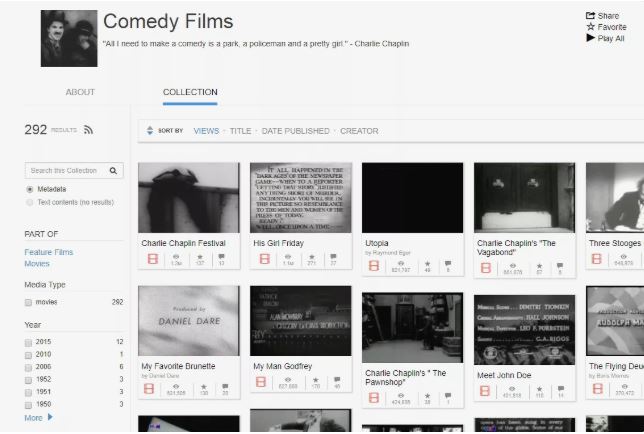Open The Pawnshop video thumbnail

pos(412,328)
